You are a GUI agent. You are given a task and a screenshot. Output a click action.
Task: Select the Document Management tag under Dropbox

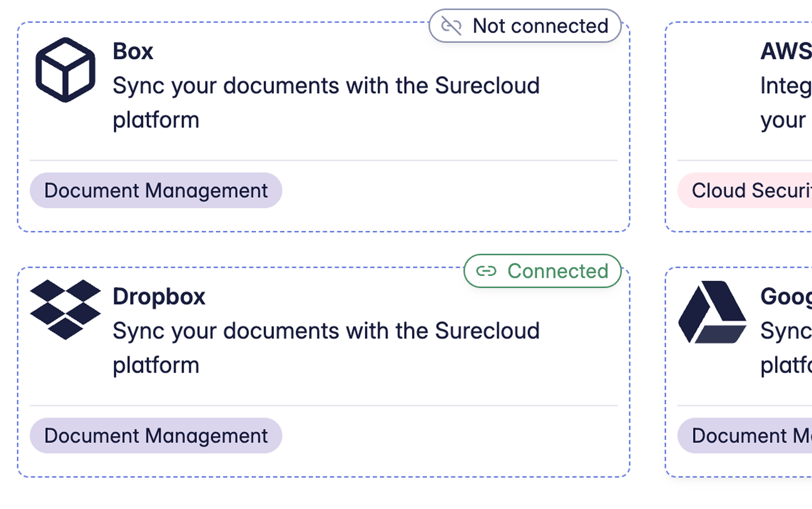click(156, 436)
